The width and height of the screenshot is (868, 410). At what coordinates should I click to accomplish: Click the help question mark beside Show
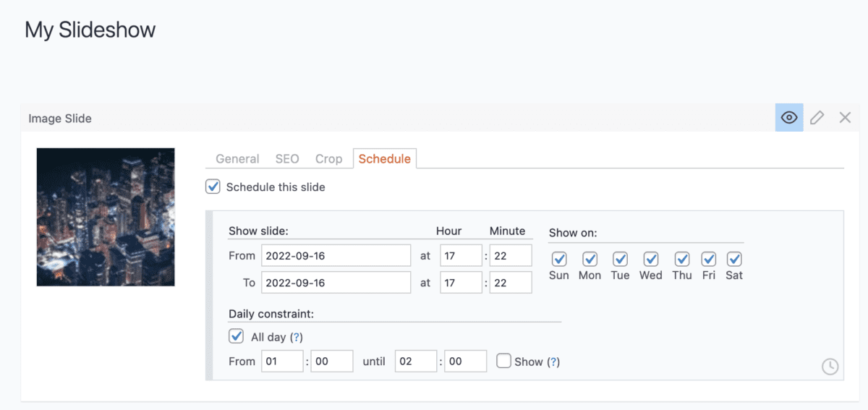553,362
